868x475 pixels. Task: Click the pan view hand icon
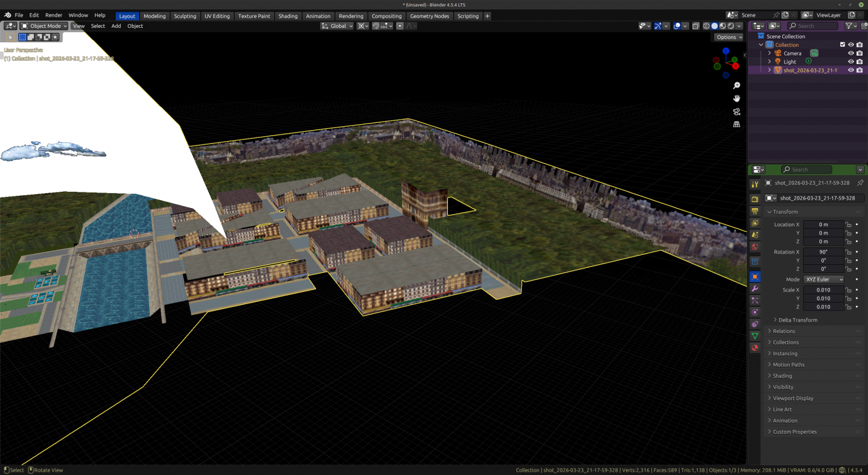737,98
